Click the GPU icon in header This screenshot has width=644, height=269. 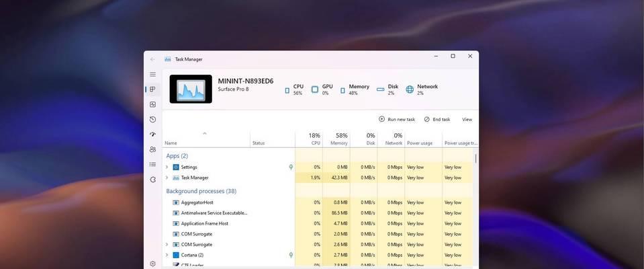pos(314,89)
